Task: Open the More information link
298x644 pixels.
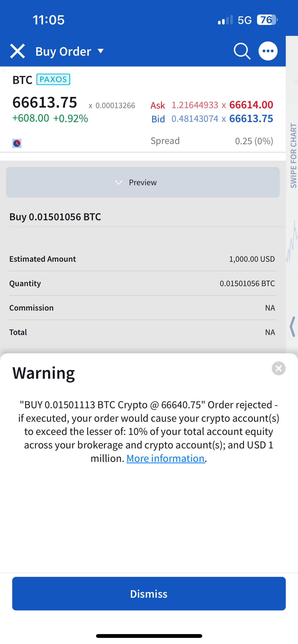Action: [166, 459]
